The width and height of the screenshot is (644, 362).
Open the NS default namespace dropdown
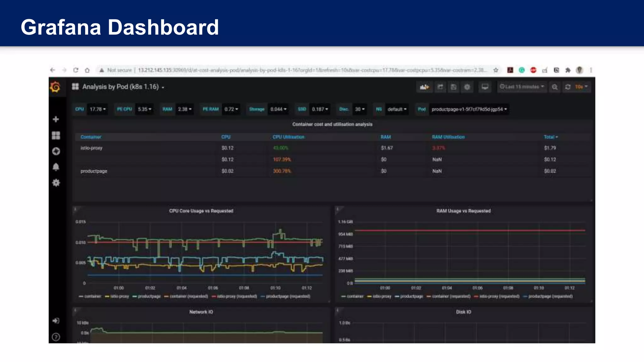(397, 109)
